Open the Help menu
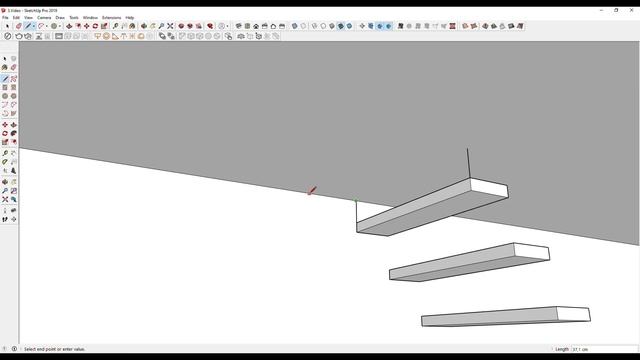The width and height of the screenshot is (640, 360). tap(130, 18)
